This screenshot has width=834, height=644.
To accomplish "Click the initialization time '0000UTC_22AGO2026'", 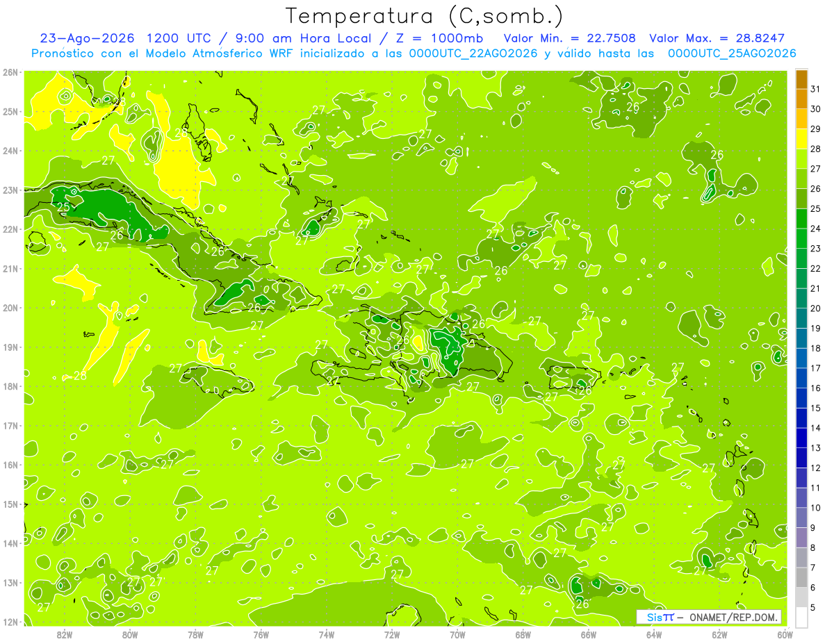I will [473, 53].
